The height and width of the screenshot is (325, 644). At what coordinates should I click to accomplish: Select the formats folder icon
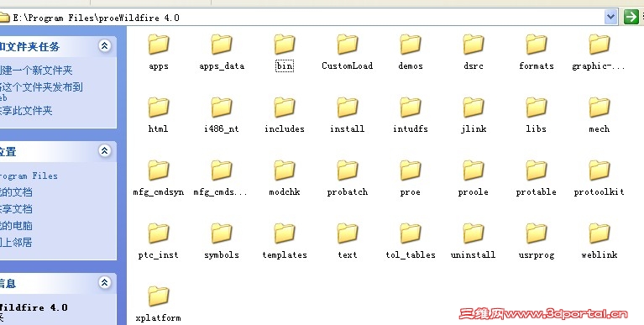pyautogui.click(x=537, y=45)
